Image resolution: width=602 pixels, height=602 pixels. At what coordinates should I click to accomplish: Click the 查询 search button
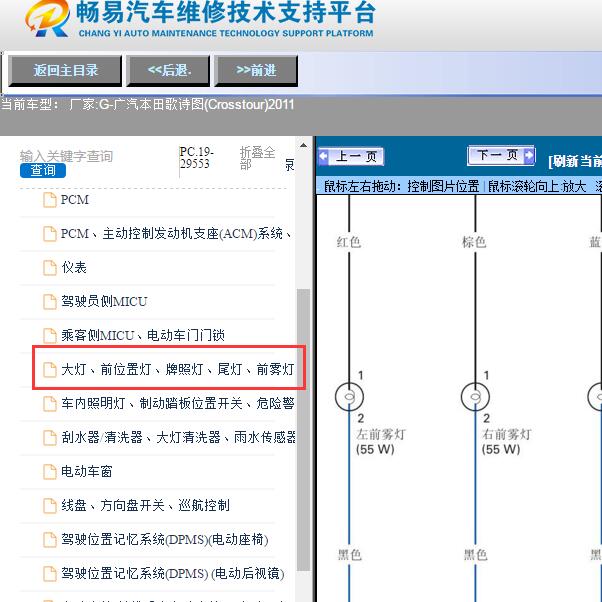point(43,170)
